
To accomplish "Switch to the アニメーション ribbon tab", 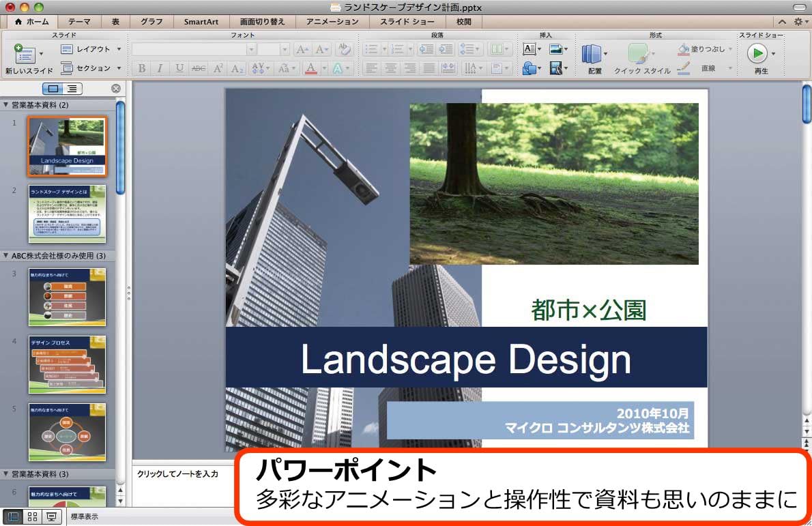I will click(x=332, y=21).
